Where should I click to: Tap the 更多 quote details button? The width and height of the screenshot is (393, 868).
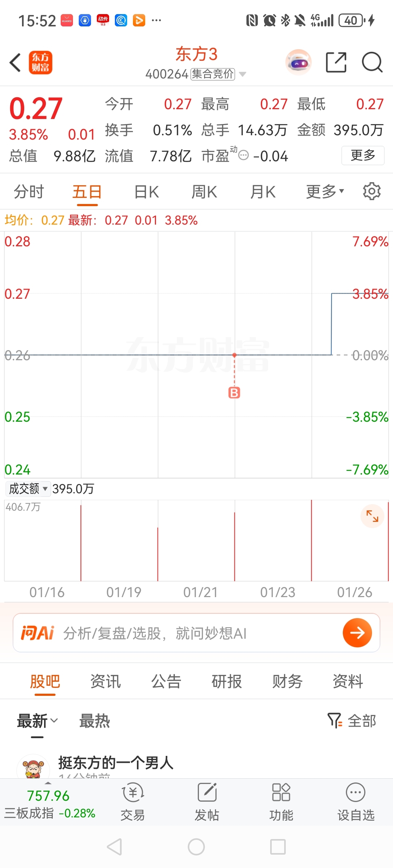(363, 156)
